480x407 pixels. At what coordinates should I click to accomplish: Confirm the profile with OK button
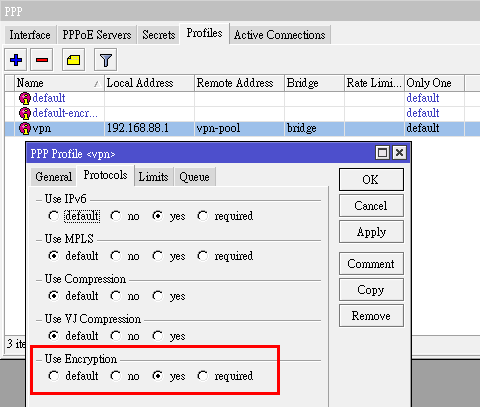pos(371,180)
